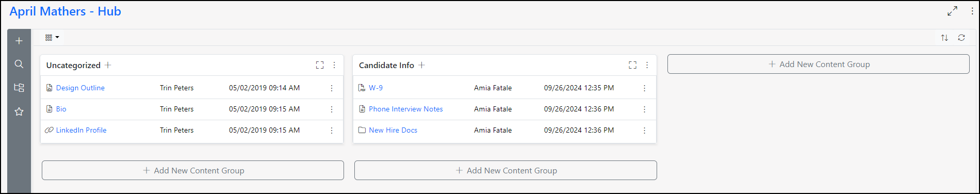This screenshot has width=980, height=194.
Task: Click the Bio row's 09:15 AM date
Action: [x=265, y=109]
